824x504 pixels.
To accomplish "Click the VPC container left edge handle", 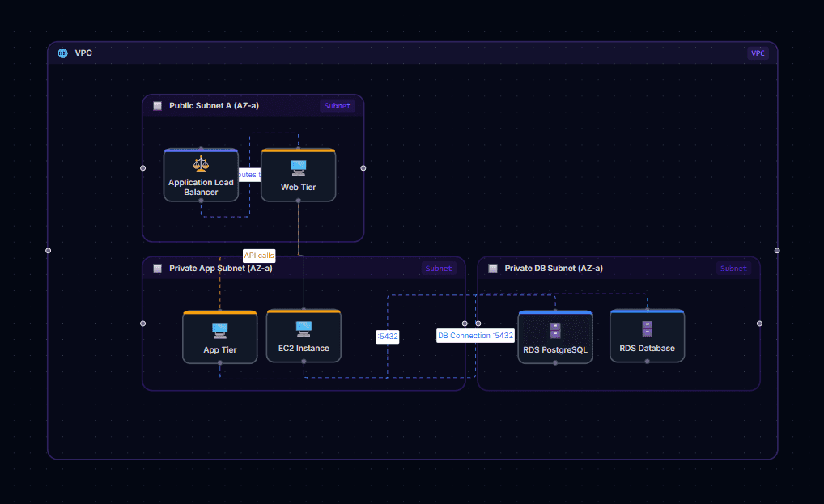I will pyautogui.click(x=49, y=251).
